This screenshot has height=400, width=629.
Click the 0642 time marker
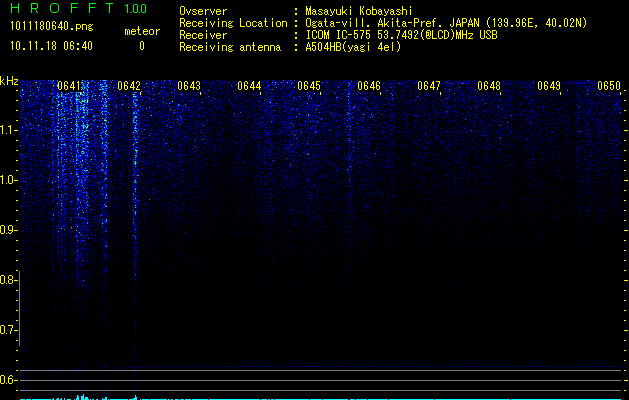(129, 86)
